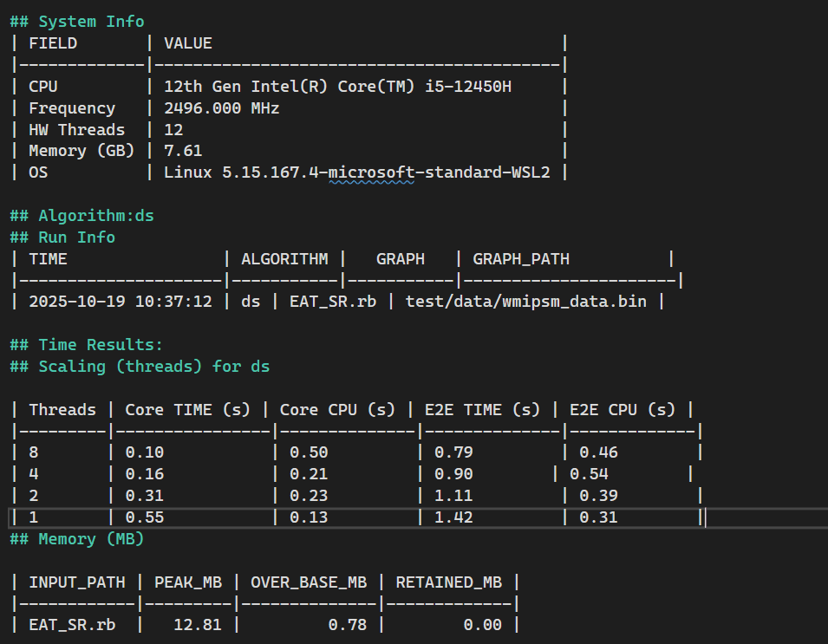Image resolution: width=828 pixels, height=644 pixels.
Task: Click the timestamp 2025-10-19 10:37:12
Action: 121,302
